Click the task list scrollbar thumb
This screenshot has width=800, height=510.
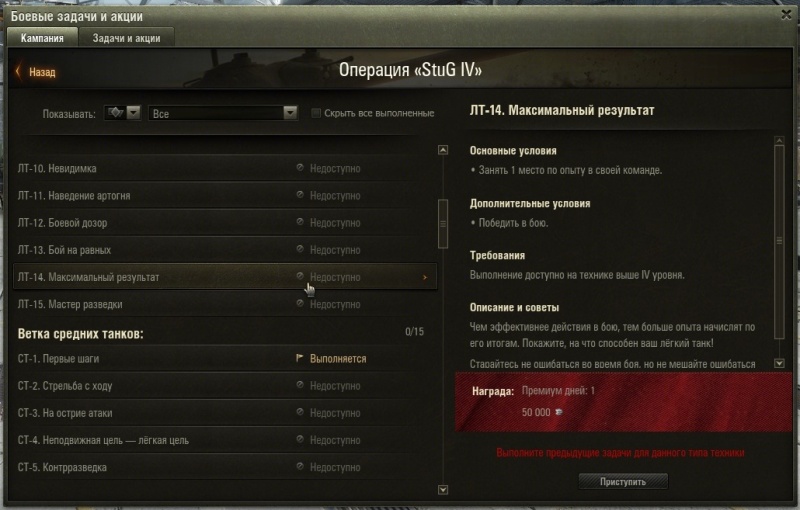[x=443, y=223]
